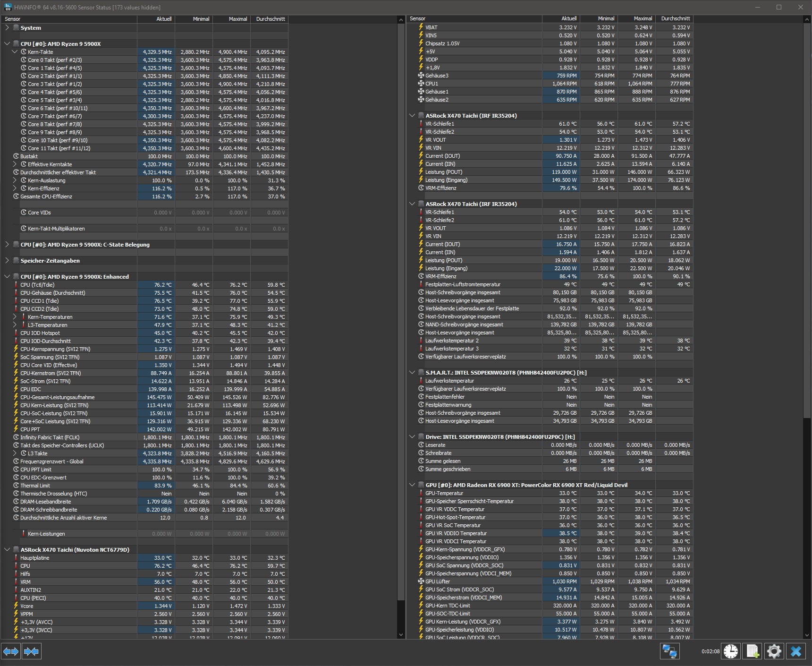Open sensor settings via the gear icon
The width and height of the screenshot is (812, 666).
point(774,651)
